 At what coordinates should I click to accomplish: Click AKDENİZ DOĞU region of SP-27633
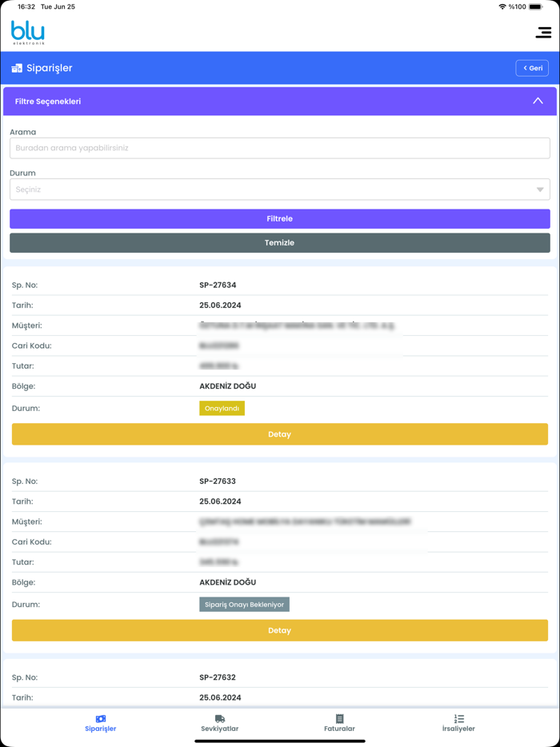tap(228, 582)
